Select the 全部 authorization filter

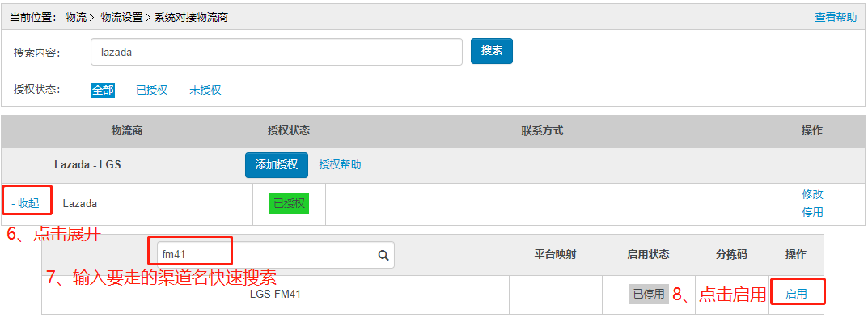tap(103, 90)
